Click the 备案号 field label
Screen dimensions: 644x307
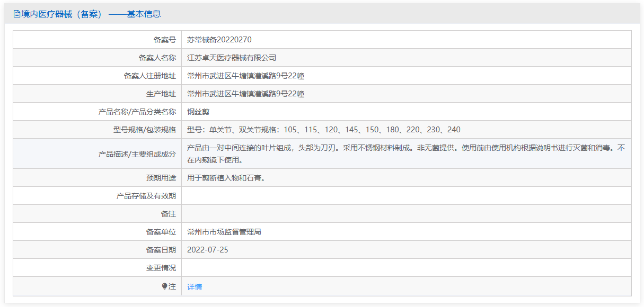click(165, 40)
